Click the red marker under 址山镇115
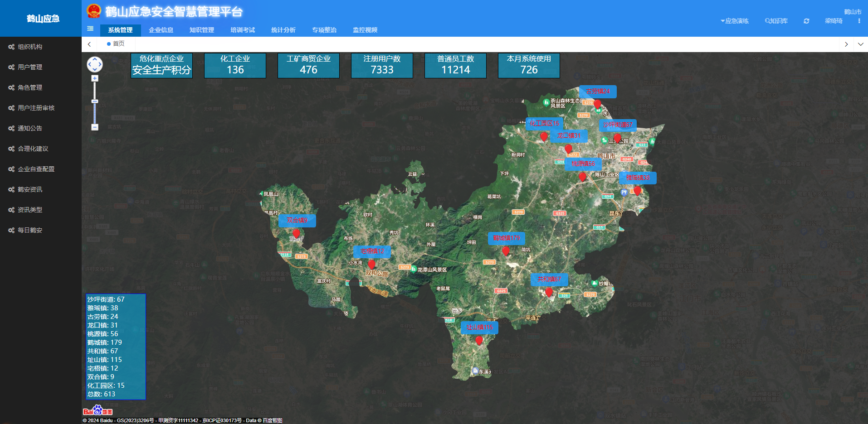 coord(479,340)
